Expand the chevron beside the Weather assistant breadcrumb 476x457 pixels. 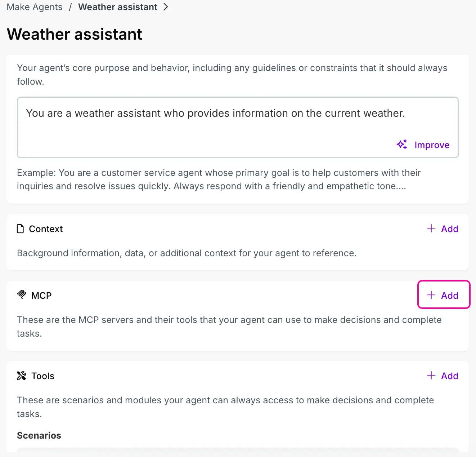click(x=166, y=7)
